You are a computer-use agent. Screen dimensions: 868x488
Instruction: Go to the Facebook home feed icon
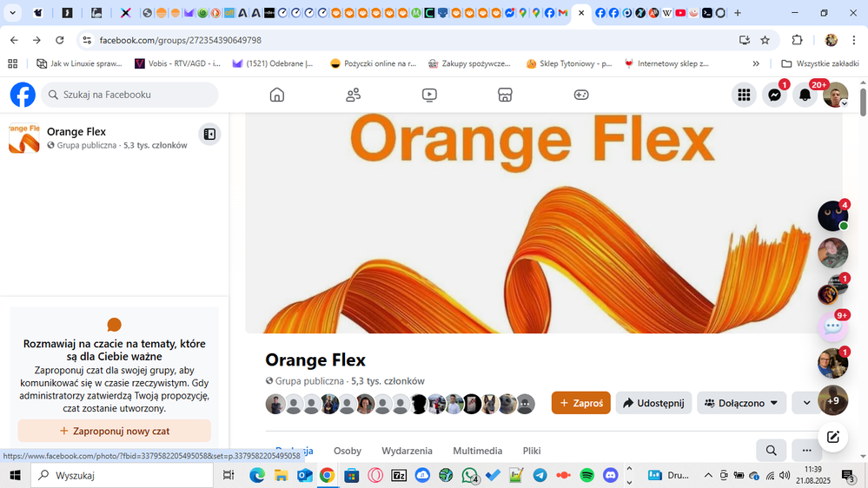tap(277, 96)
